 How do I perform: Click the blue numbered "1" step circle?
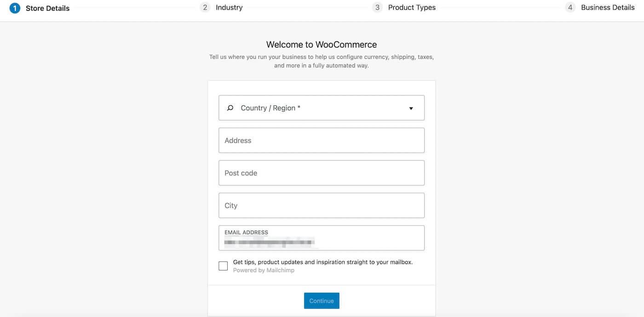coord(14,8)
